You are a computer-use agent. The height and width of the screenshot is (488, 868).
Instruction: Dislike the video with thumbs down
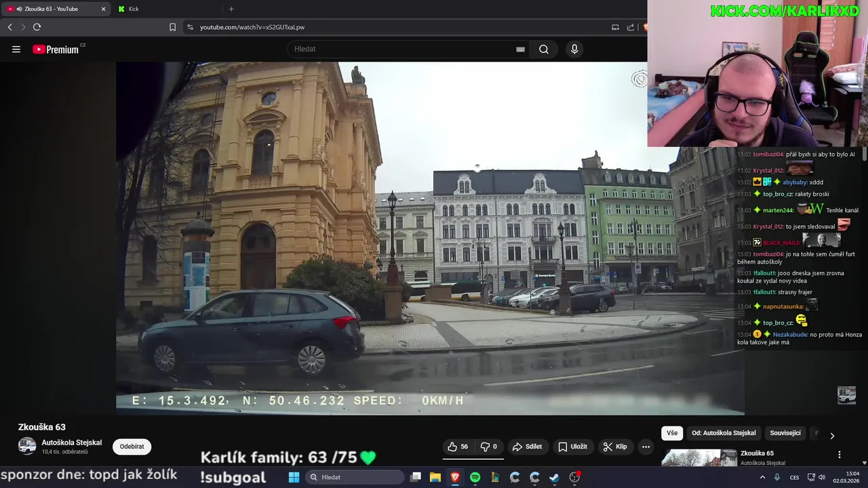coord(488,447)
